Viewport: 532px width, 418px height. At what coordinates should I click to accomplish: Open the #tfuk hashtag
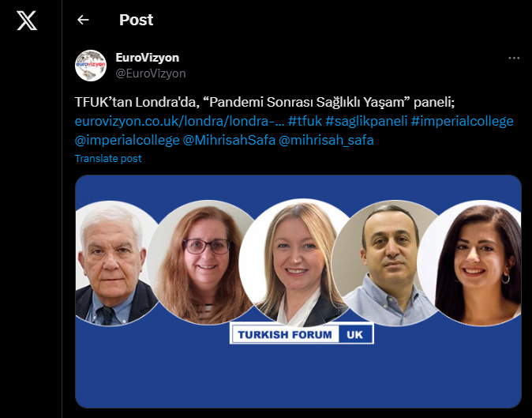(x=305, y=121)
